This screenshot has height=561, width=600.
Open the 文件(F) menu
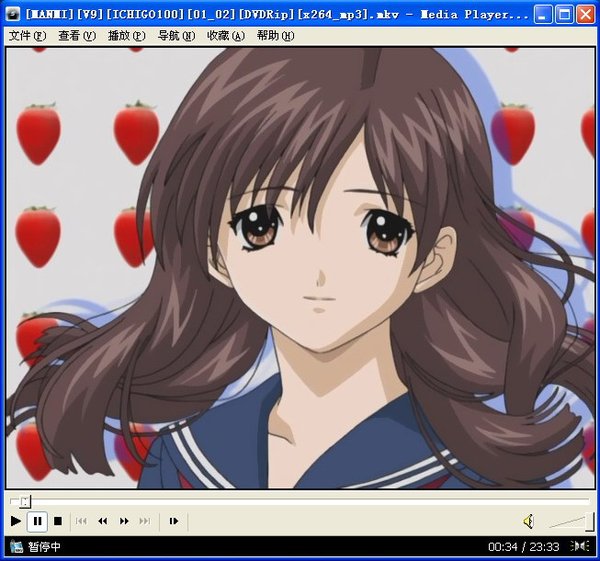pos(27,36)
